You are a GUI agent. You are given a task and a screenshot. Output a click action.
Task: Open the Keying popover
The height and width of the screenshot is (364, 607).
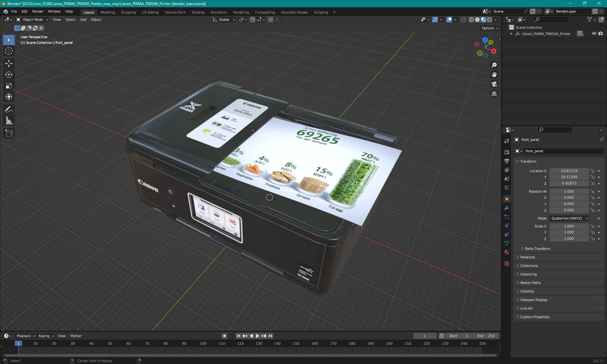pos(46,336)
